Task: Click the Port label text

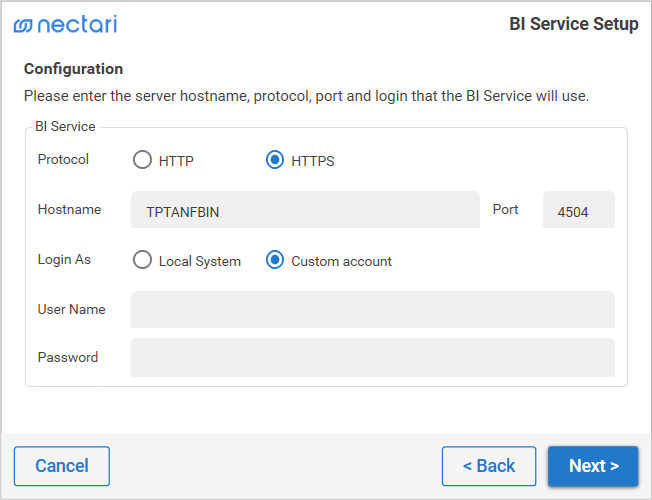Action: coord(506,209)
